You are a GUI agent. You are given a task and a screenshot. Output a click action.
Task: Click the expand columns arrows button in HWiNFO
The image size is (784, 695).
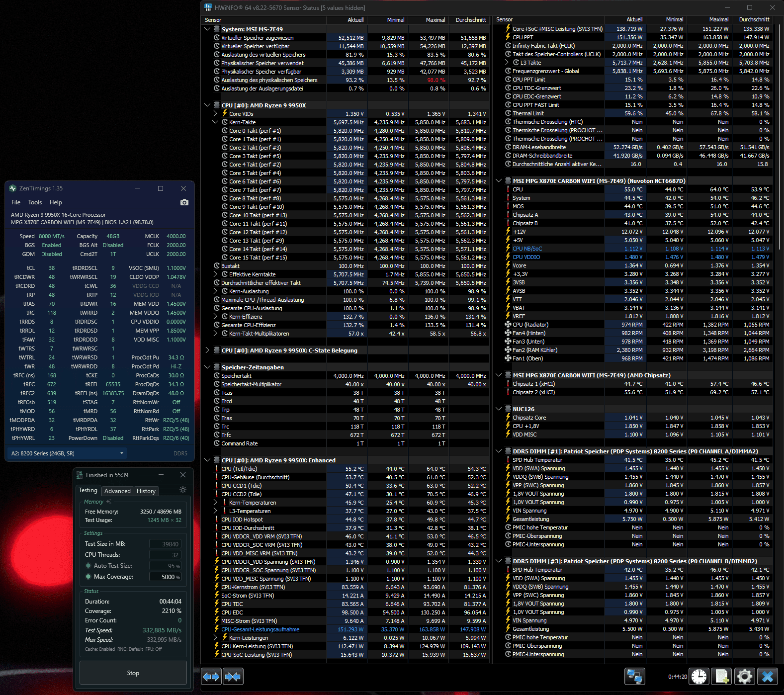pos(211,677)
